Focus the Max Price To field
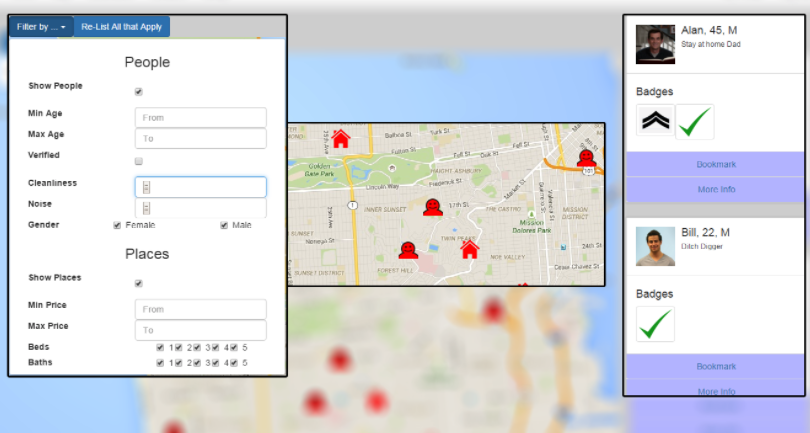810x433 pixels. coord(200,330)
